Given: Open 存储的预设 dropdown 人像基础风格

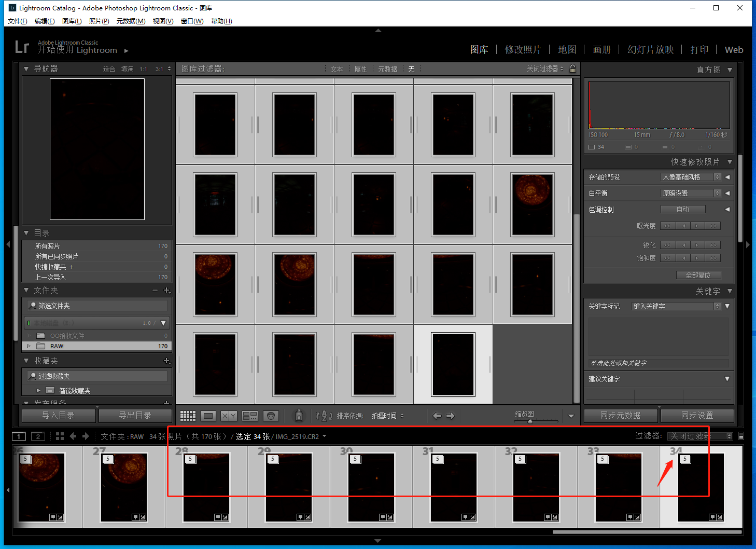Looking at the screenshot, I should (x=691, y=177).
